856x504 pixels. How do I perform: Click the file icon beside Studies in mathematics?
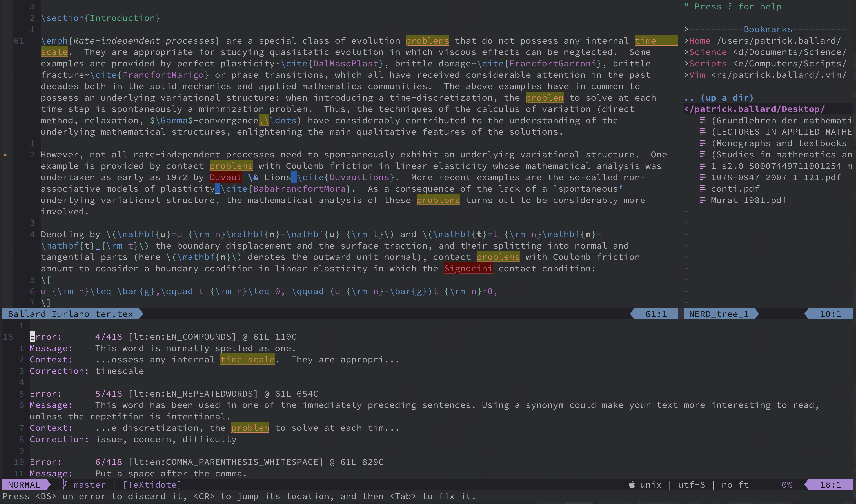pos(702,154)
